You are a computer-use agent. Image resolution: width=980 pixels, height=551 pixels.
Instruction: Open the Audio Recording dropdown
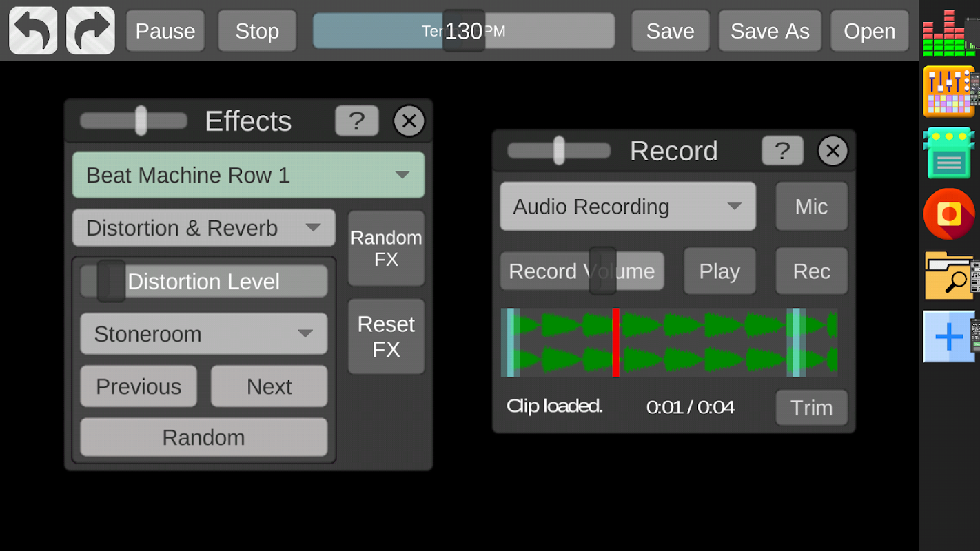click(x=627, y=207)
